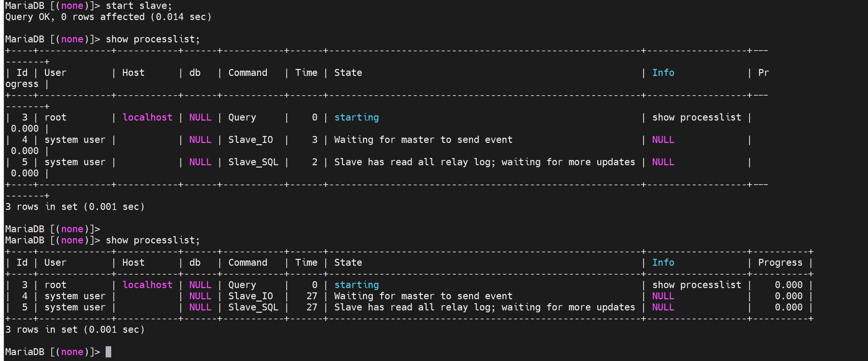Click "Slave_IO" in the row with Time 3
Image resolution: width=868 pixels, height=361 pixels.
coord(250,140)
